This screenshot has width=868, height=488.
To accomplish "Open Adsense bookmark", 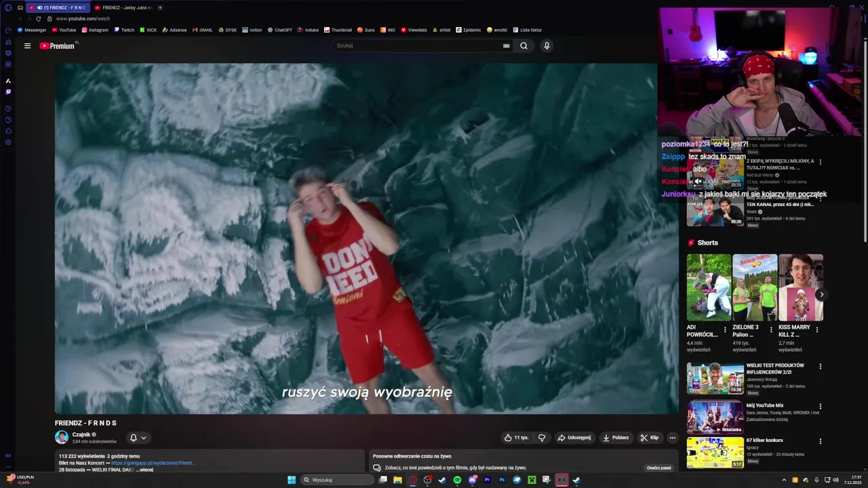I will coord(174,30).
